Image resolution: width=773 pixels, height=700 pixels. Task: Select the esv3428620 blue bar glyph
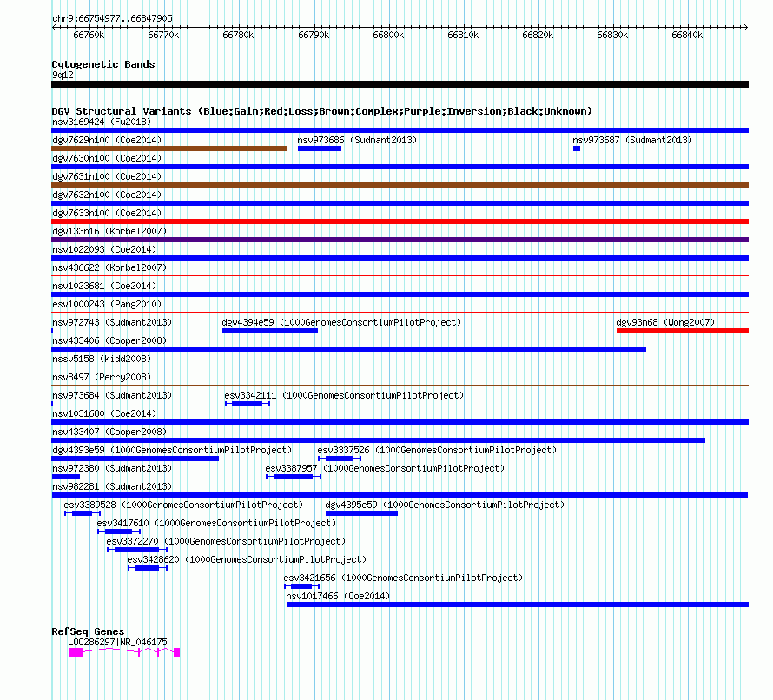click(148, 568)
